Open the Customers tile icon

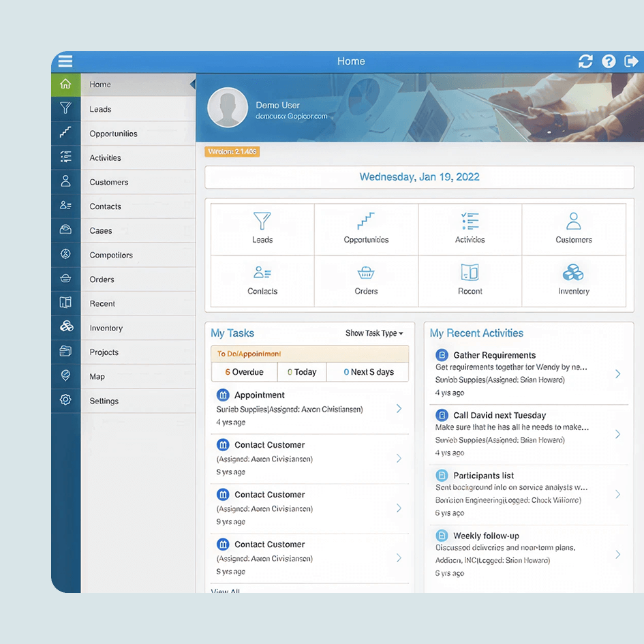point(573,221)
